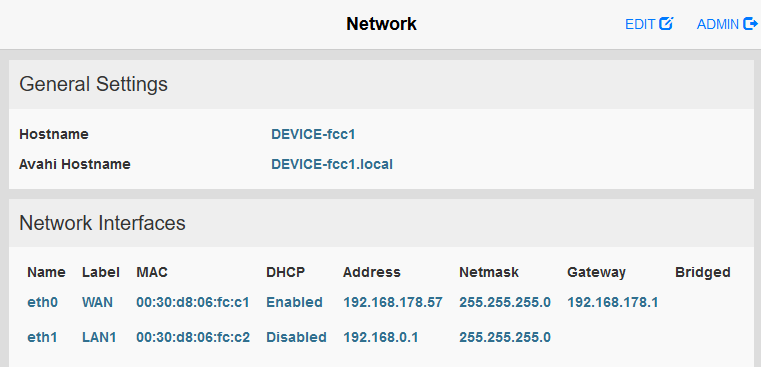Click the EDIT pencil icon
Viewport: 761px width, 367px height.
pos(666,23)
